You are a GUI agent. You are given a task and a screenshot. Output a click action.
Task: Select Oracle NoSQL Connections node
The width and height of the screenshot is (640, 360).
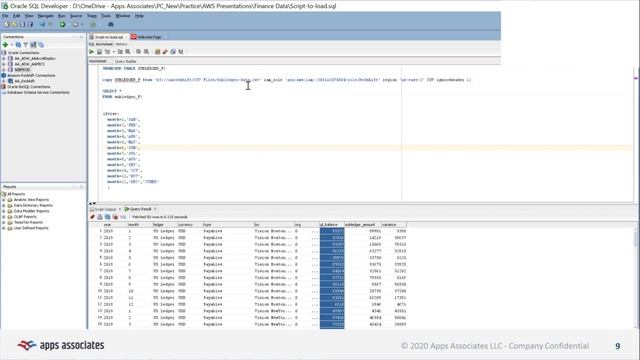(x=29, y=87)
